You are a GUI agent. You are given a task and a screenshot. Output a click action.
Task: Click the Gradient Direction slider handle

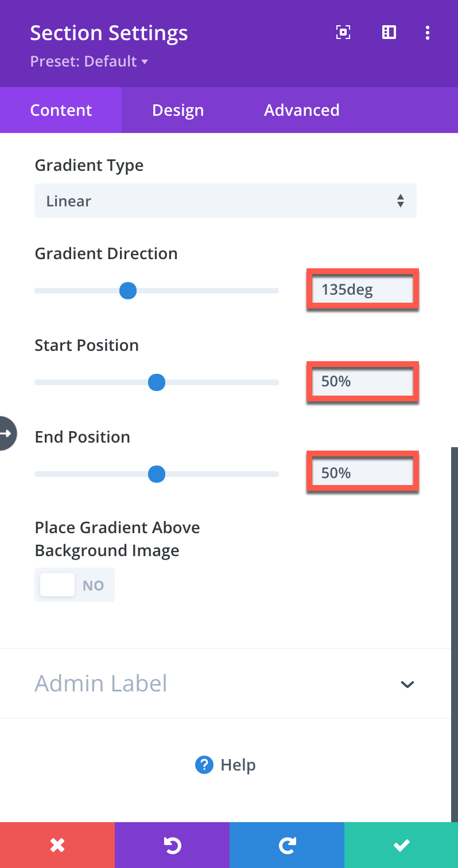coord(128,291)
